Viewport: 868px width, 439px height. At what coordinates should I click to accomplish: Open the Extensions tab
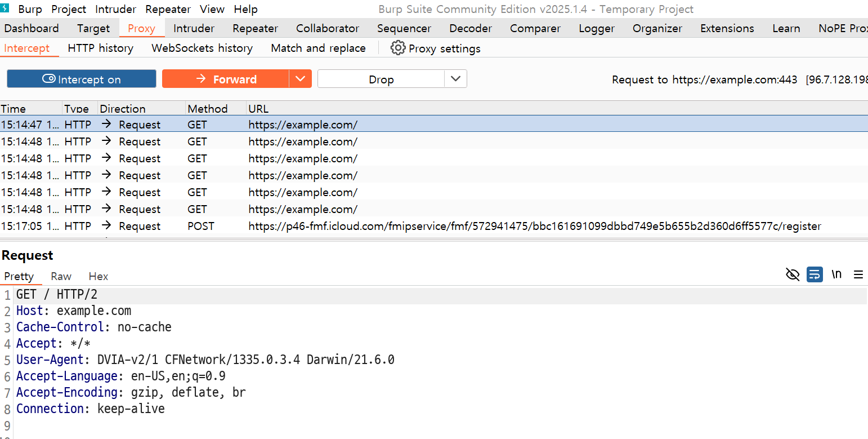pos(727,28)
